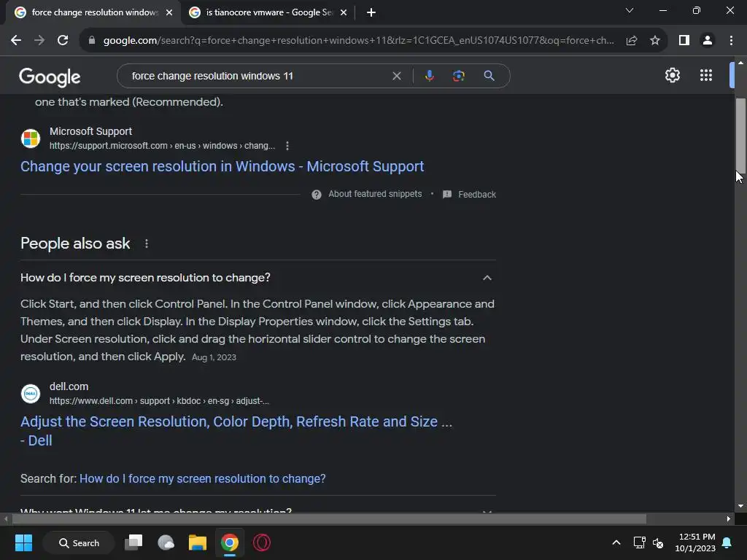Open Google apps grid
Screen dimensions: 747x560
click(706, 75)
